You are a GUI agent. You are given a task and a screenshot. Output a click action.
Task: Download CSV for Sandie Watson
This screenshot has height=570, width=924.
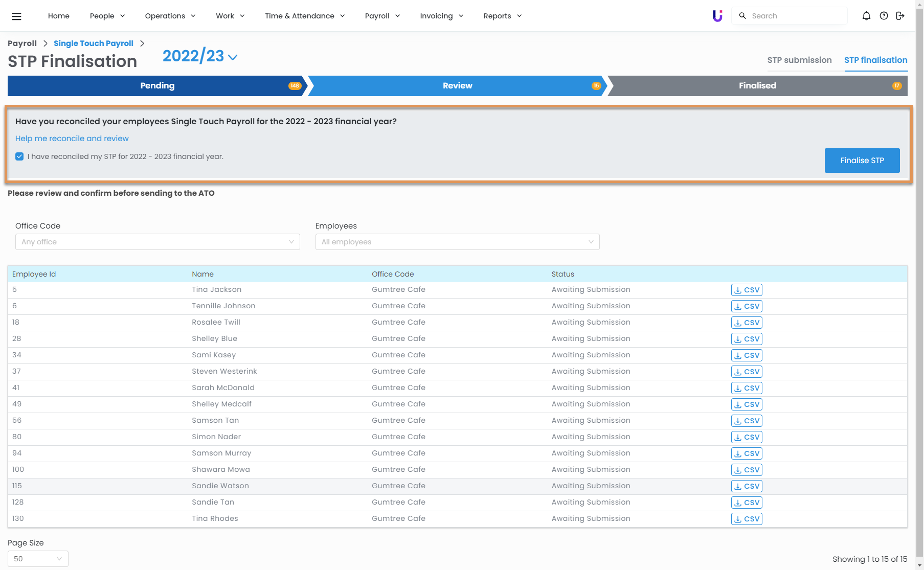click(747, 486)
